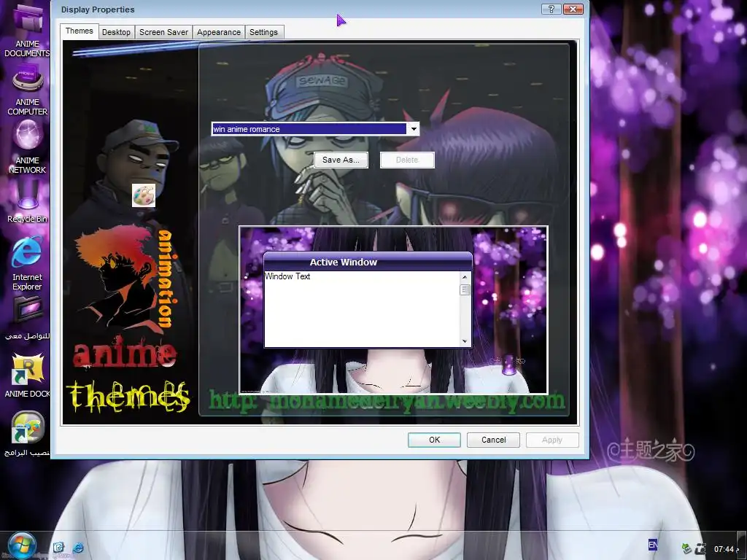
Task: Click the preview scrollbar up arrow
Action: 465,276
